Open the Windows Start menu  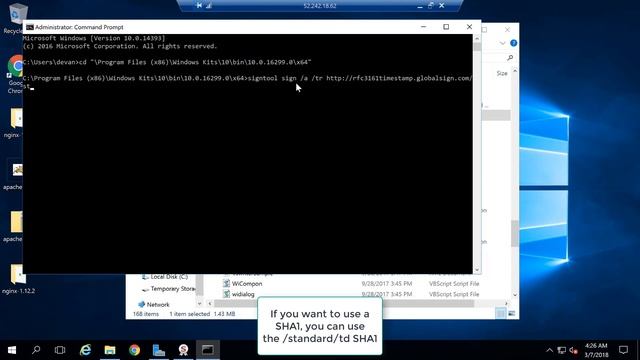click(x=12, y=350)
